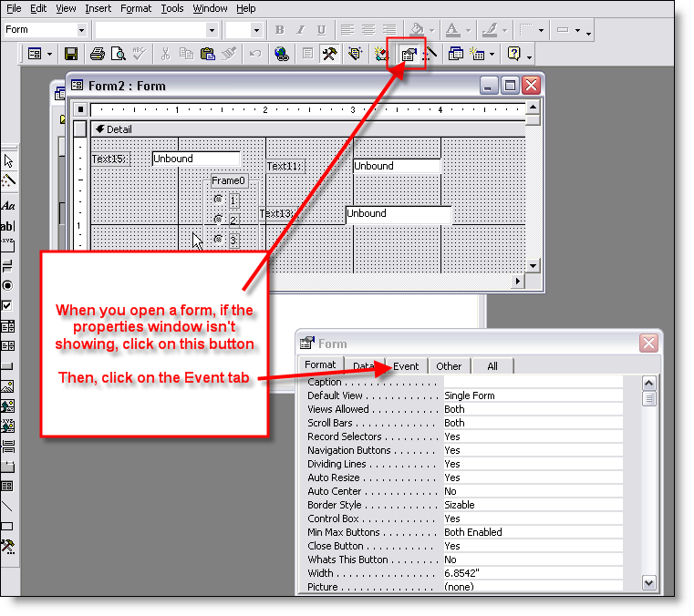
Task: Click the Cut scissors icon
Action: tap(166, 54)
